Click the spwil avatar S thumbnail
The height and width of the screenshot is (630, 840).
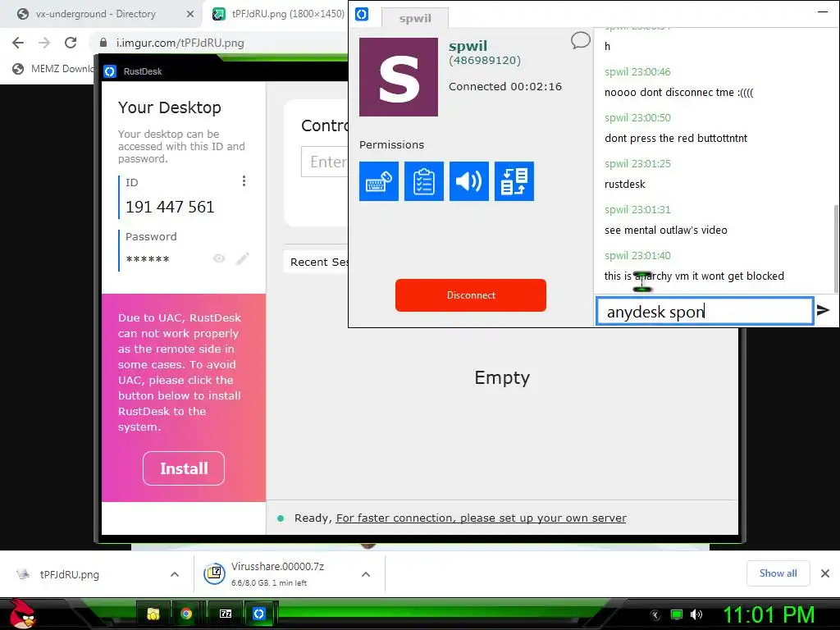tap(399, 77)
